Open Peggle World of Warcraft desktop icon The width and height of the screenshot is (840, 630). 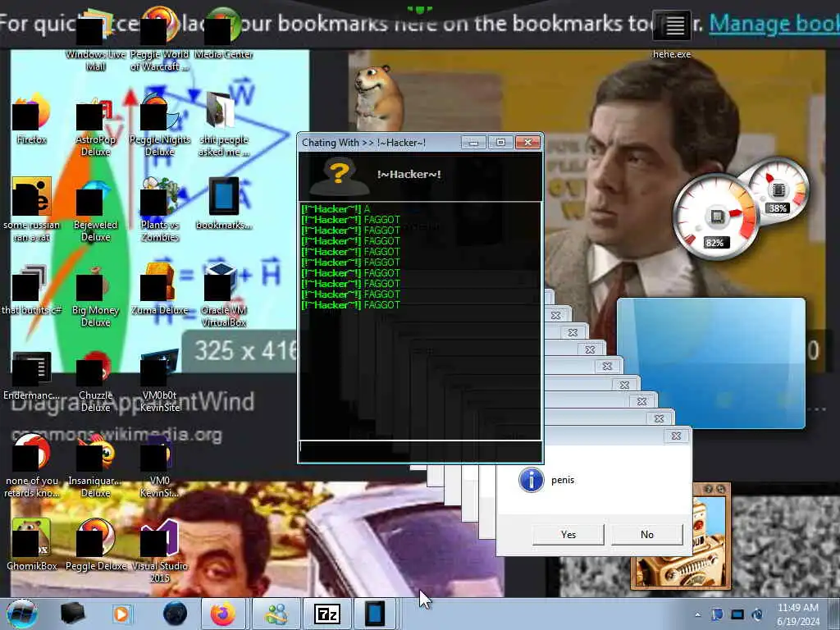(160, 40)
